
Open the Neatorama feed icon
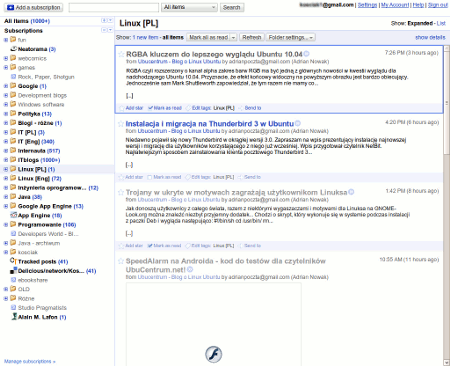point(14,49)
